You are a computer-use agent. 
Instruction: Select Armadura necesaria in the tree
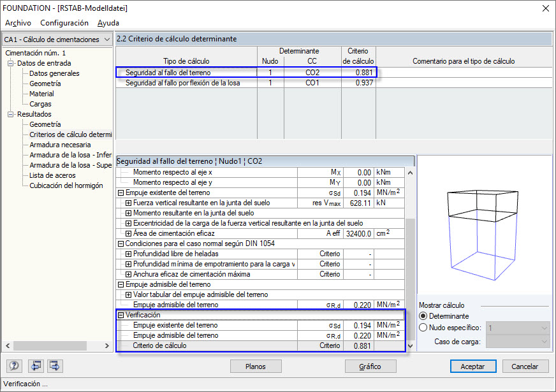pyautogui.click(x=60, y=145)
